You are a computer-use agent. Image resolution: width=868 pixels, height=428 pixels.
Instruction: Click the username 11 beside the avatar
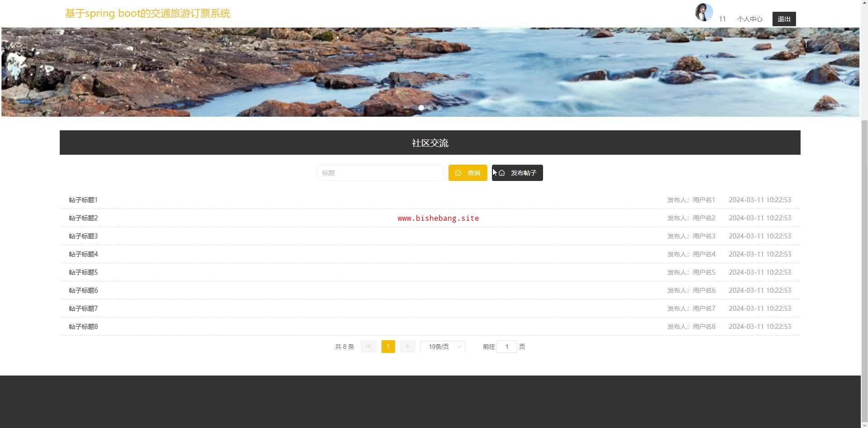pyautogui.click(x=722, y=19)
